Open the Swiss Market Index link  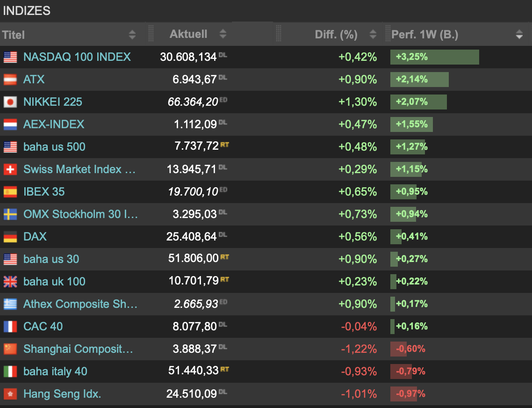click(x=79, y=169)
